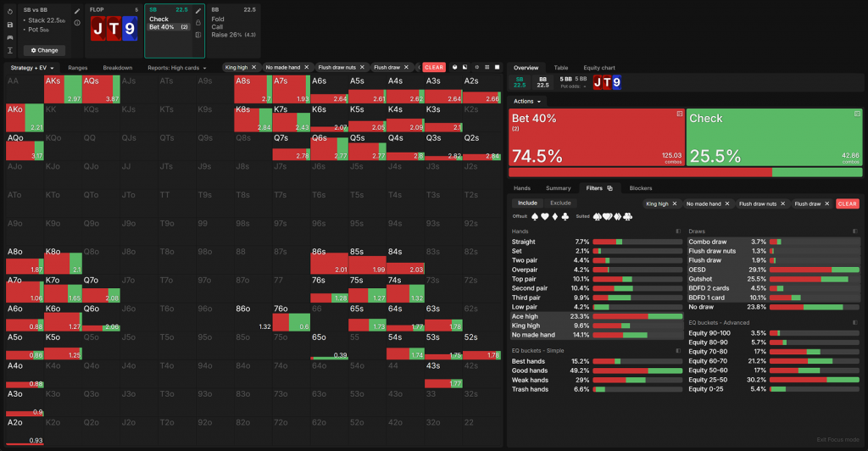
Task: Click the save icon in left sidebar
Action: (x=9, y=25)
